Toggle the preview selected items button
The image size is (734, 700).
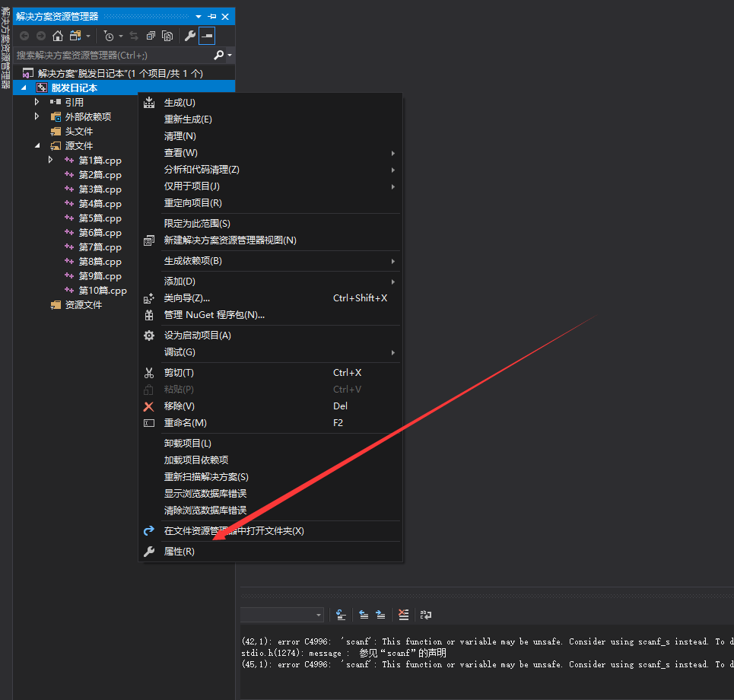click(x=207, y=36)
